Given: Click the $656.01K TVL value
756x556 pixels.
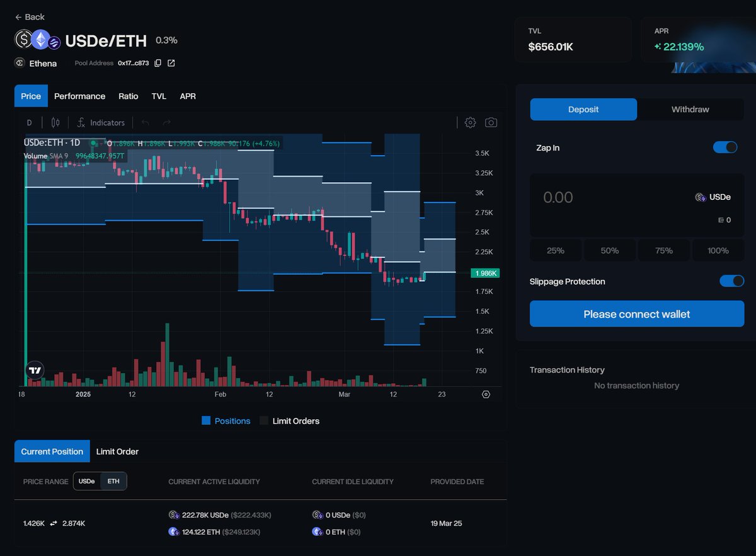Looking at the screenshot, I should click(551, 47).
